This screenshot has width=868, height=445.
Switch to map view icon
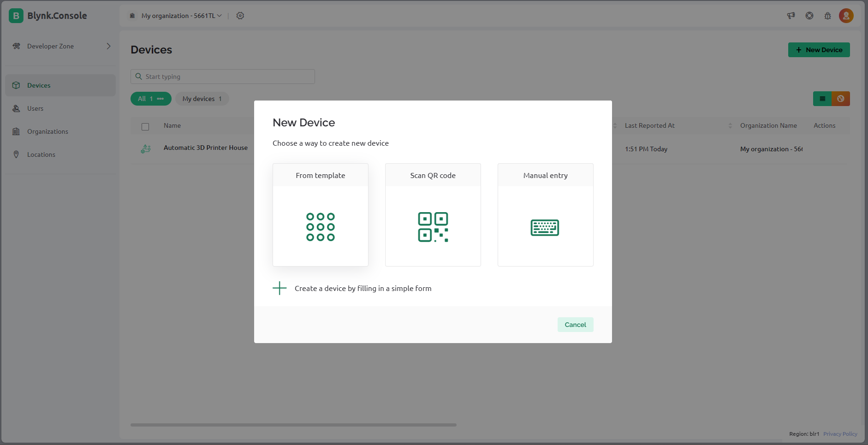coord(841,99)
